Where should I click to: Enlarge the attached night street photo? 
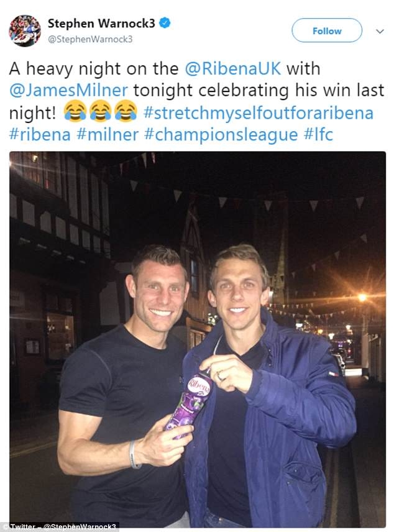[x=198, y=339]
